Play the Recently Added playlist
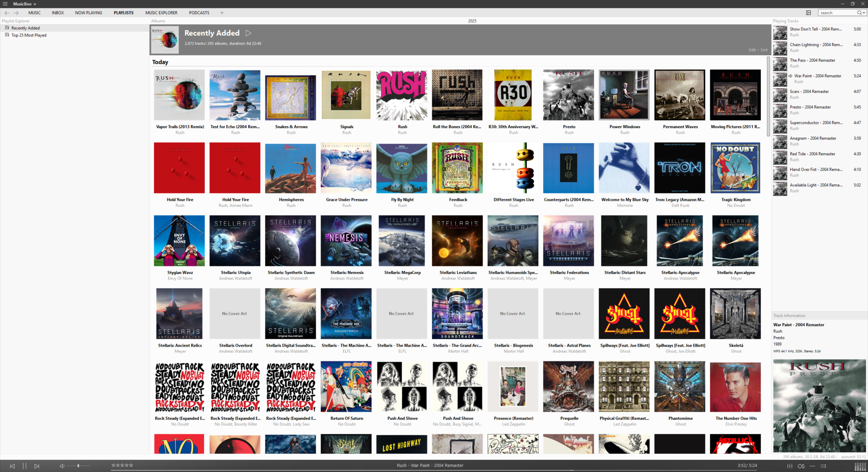 click(x=248, y=33)
